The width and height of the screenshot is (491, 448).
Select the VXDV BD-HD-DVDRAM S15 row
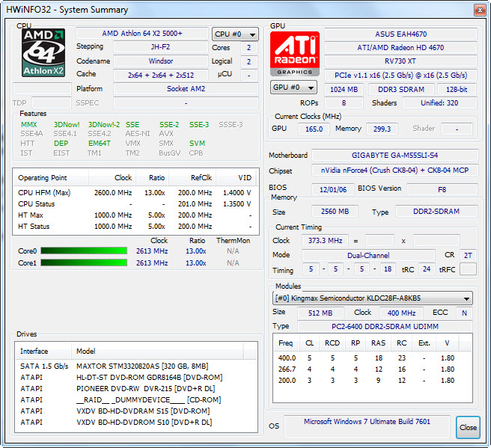[136, 411]
